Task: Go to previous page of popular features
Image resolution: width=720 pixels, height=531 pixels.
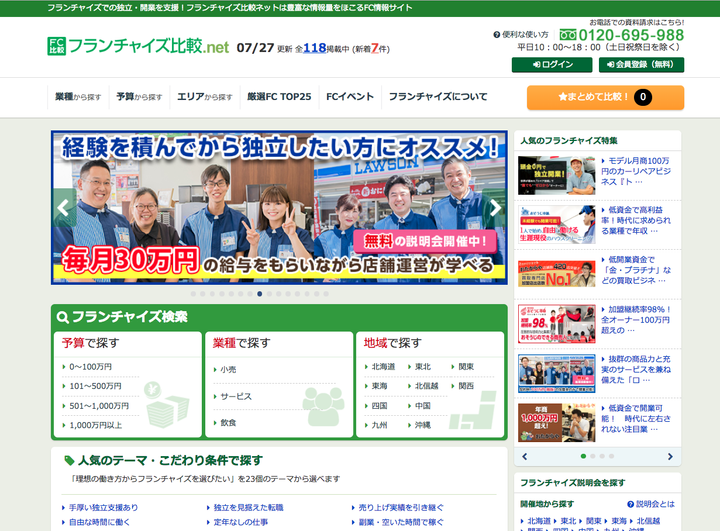Action: pyautogui.click(x=525, y=457)
